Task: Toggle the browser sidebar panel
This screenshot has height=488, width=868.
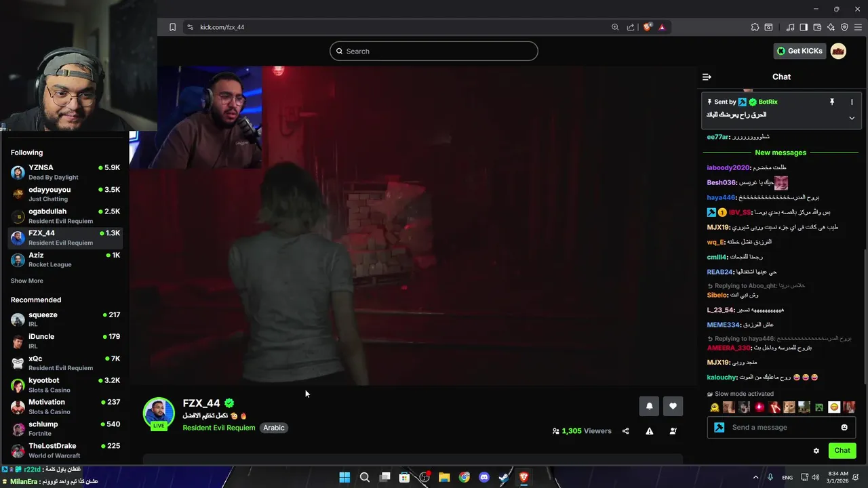Action: pyautogui.click(x=804, y=27)
